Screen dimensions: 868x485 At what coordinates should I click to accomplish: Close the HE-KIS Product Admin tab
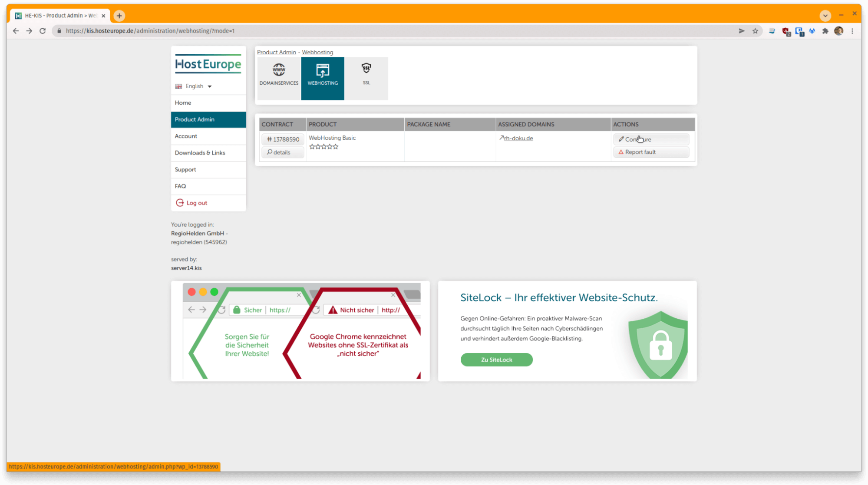(x=103, y=16)
